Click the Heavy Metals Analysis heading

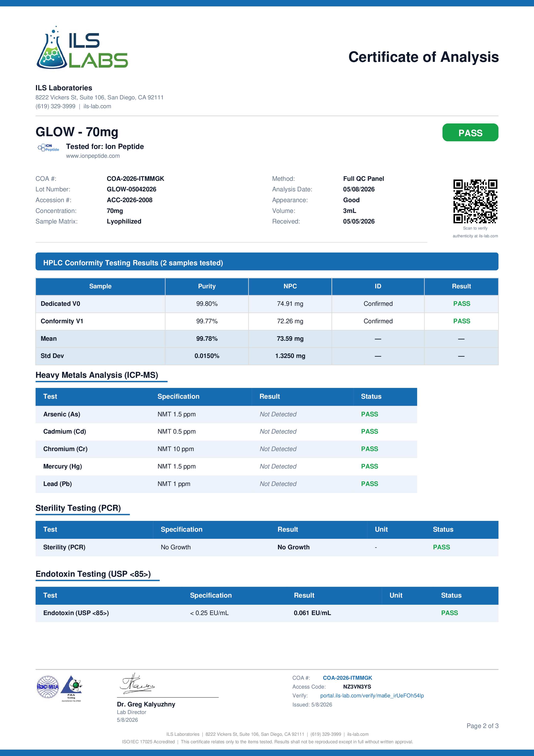97,375
